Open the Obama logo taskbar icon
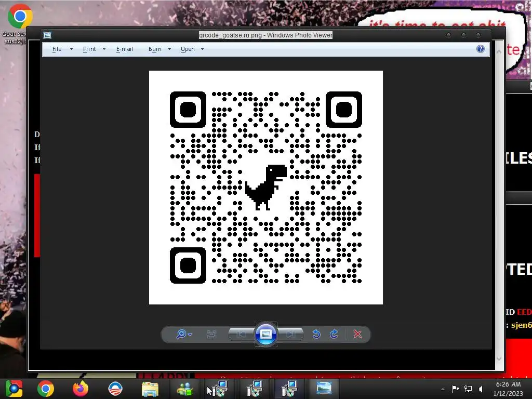The height and width of the screenshot is (399, 532). 115,389
